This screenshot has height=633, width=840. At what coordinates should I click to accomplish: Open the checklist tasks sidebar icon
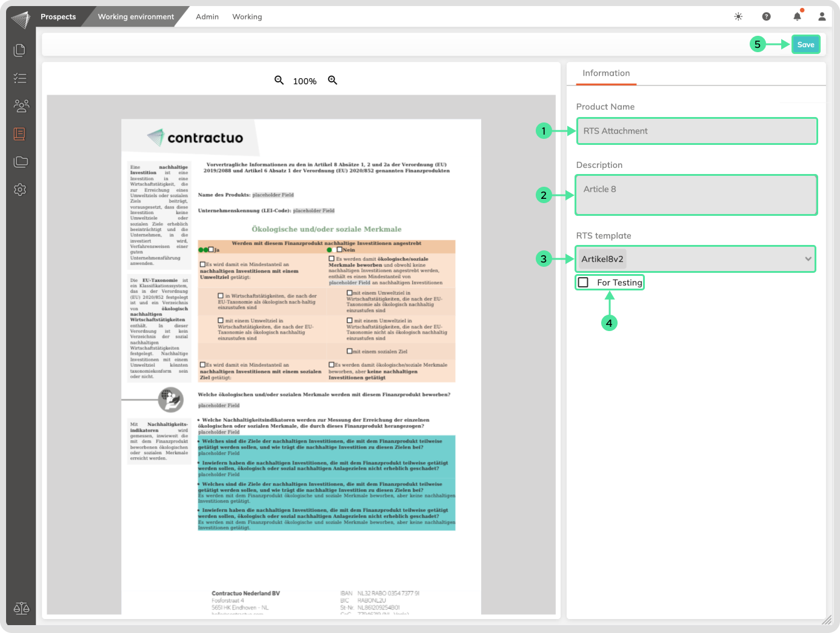(20, 78)
